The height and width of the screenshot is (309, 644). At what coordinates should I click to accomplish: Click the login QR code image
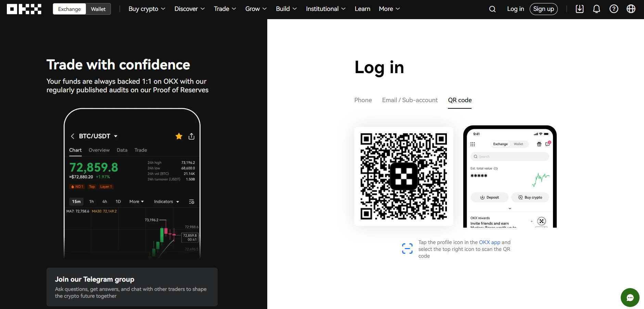click(404, 176)
